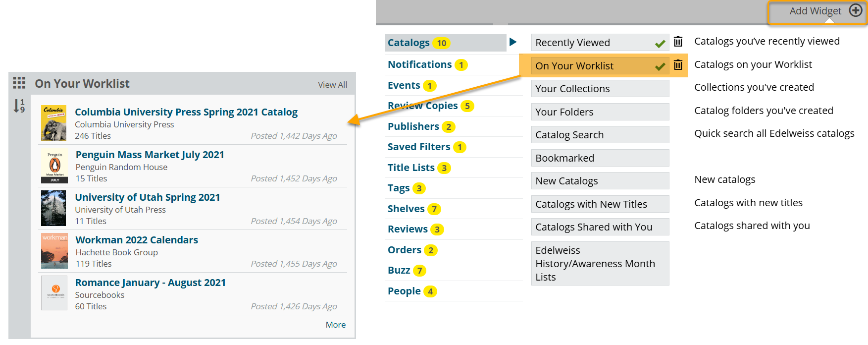Expand the Catalogs category arrow
The height and width of the screenshot is (345, 868).
click(x=513, y=42)
